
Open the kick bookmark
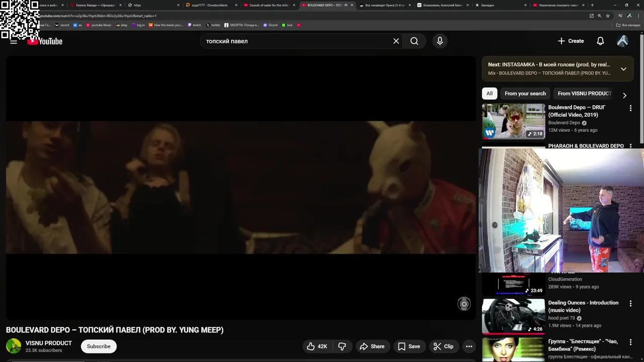click(x=287, y=25)
